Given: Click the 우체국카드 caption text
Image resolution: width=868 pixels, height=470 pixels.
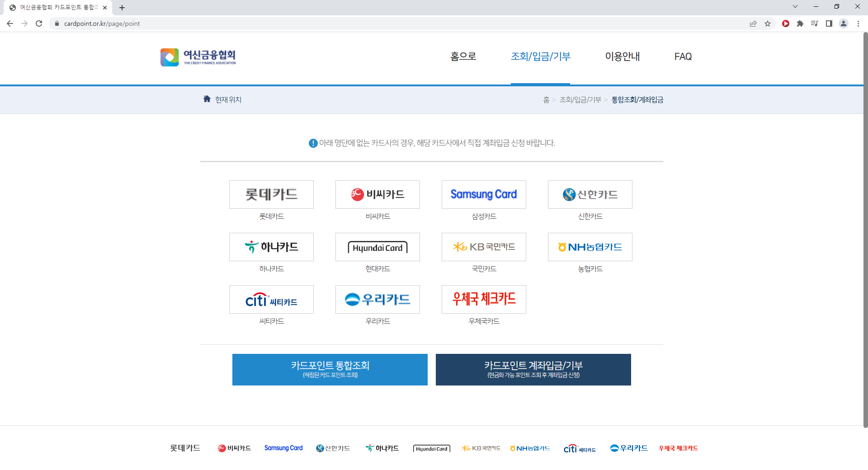Looking at the screenshot, I should (484, 321).
